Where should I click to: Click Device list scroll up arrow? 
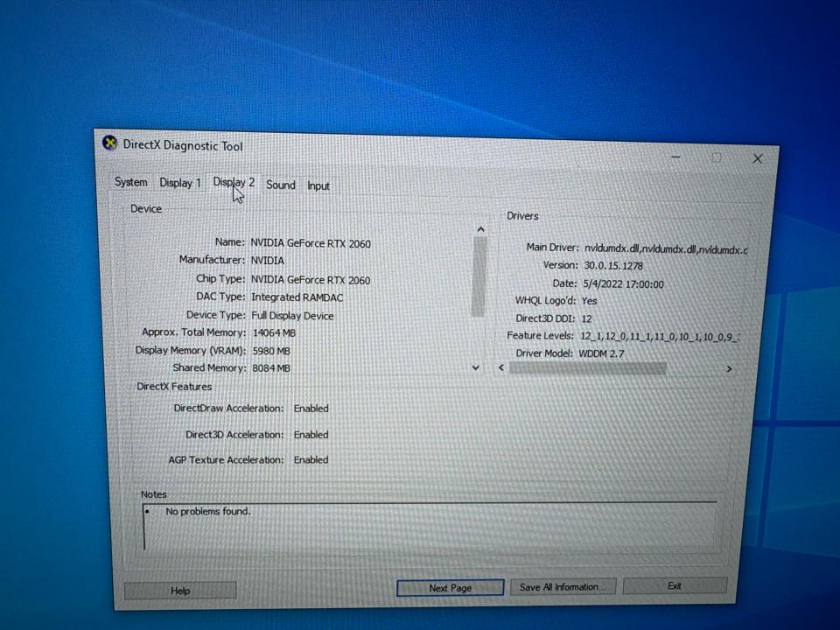click(480, 230)
